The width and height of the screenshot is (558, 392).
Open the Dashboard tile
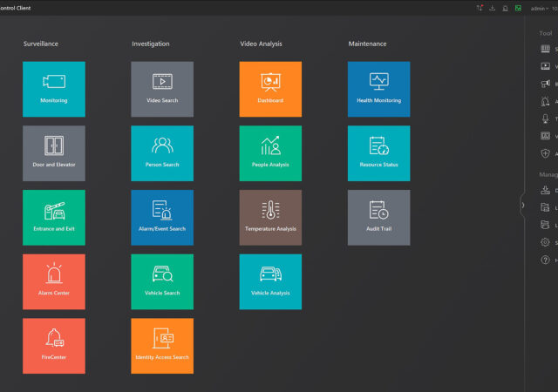(270, 89)
